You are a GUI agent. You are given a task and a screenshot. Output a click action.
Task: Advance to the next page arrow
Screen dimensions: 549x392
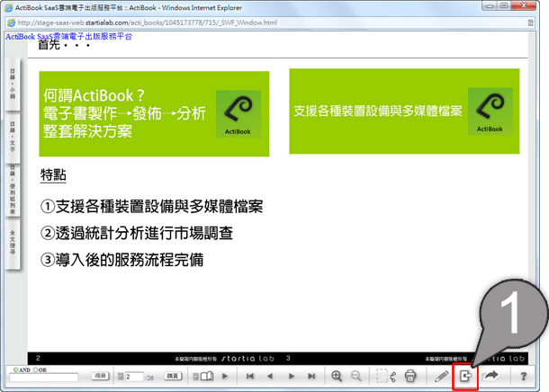292,376
